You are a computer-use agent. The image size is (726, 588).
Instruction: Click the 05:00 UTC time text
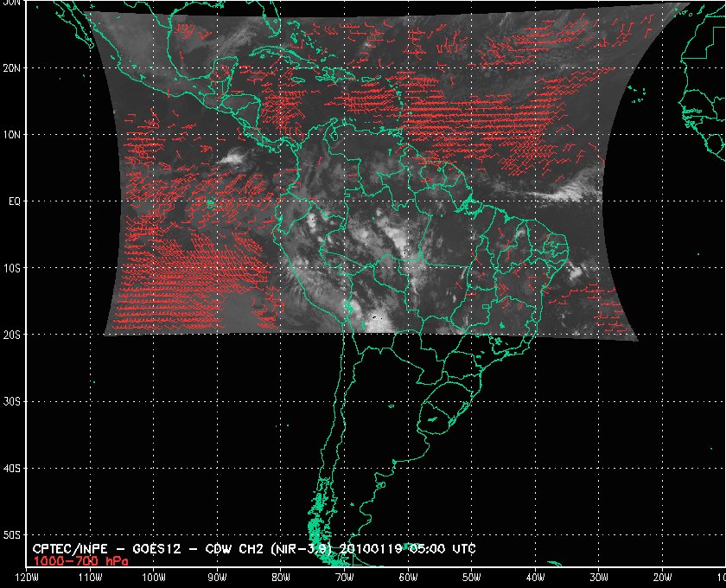[x=443, y=550]
